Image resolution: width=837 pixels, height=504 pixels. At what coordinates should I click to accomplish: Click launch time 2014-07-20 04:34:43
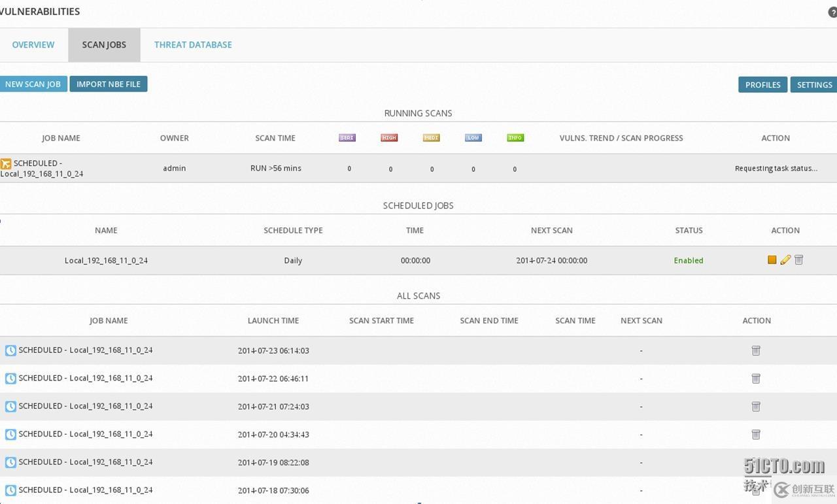click(273, 435)
